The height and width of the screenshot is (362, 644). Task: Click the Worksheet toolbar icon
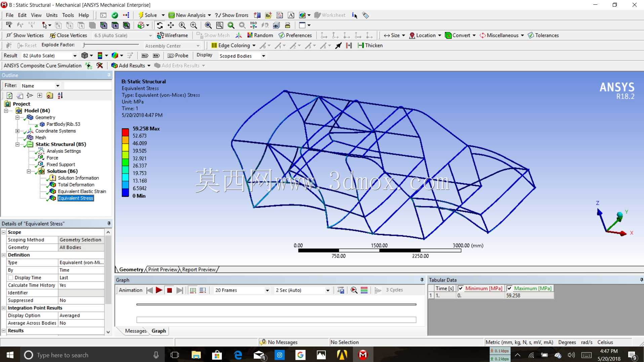317,15
